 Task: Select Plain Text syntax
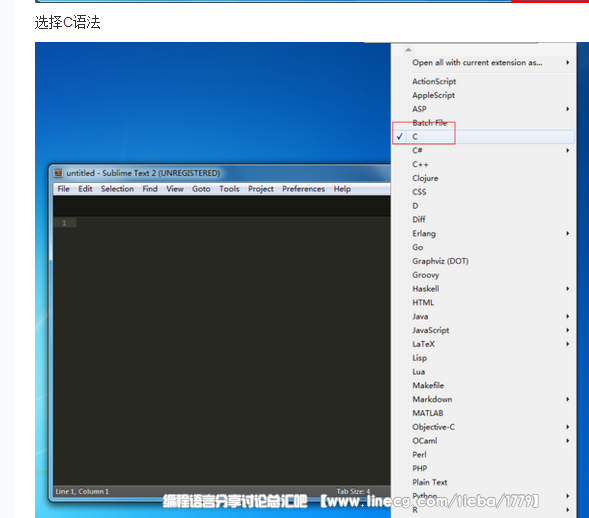pos(483,482)
